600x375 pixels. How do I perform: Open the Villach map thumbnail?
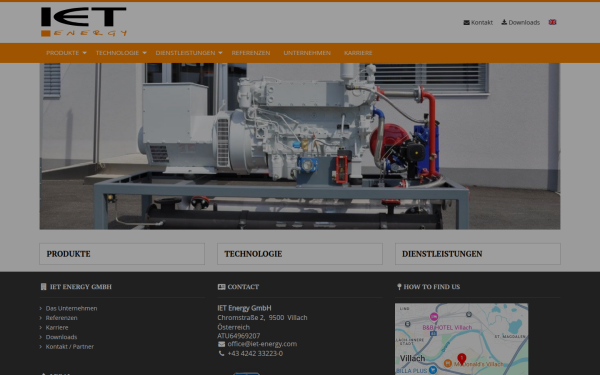point(461,339)
